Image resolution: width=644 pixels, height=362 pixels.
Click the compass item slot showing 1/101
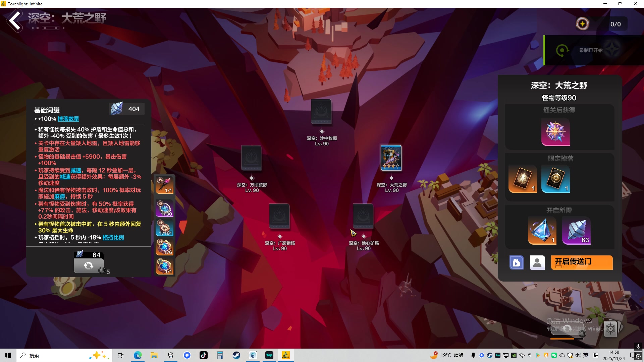tap(164, 228)
